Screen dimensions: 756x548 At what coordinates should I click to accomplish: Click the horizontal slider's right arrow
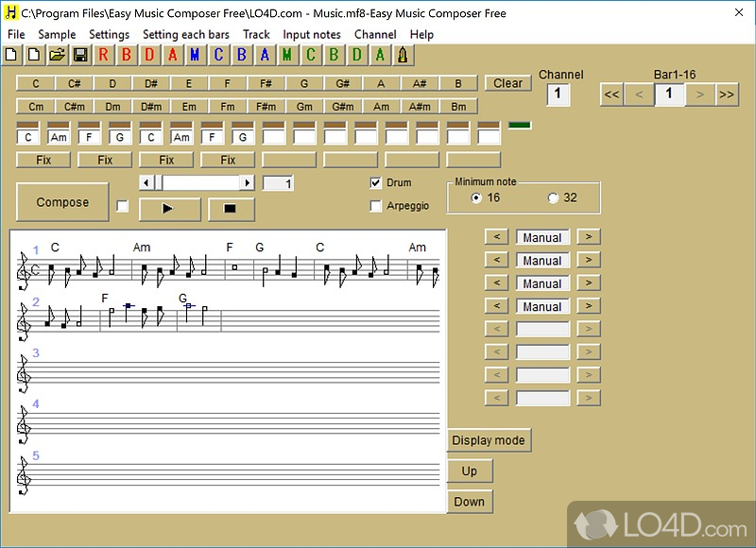[x=247, y=183]
